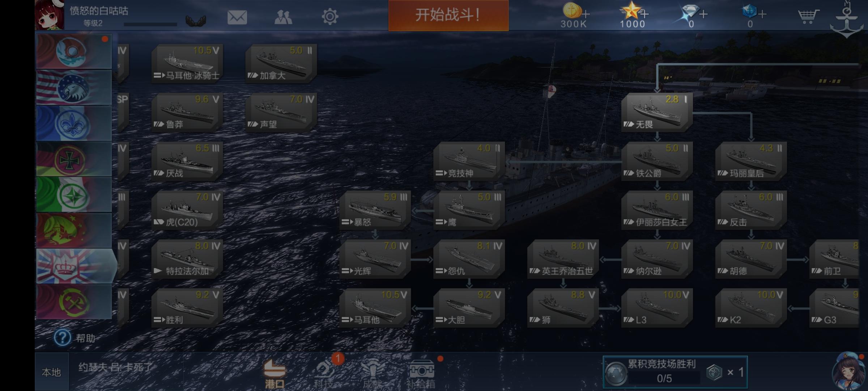Click the help question mark icon
This screenshot has width=868, height=391.
(62, 337)
